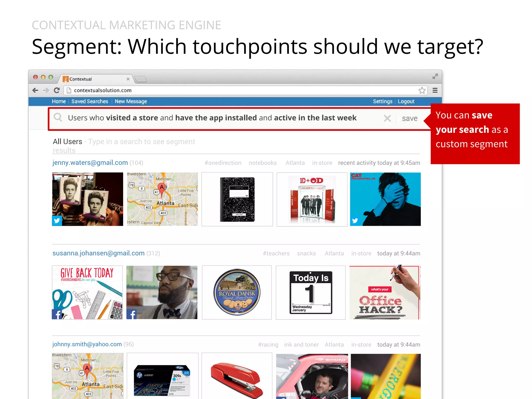Open the Atlanta map thumbnail for jenny.waters

coord(162,199)
